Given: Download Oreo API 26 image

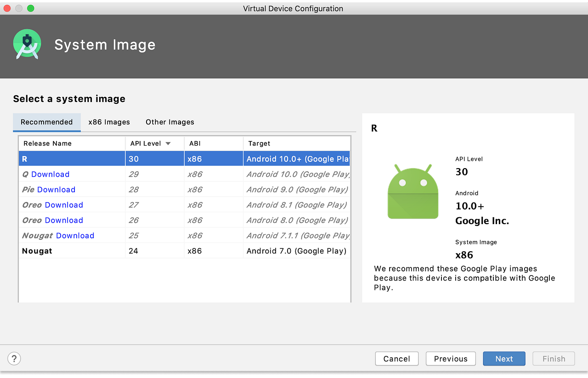Looking at the screenshot, I should pos(64,220).
